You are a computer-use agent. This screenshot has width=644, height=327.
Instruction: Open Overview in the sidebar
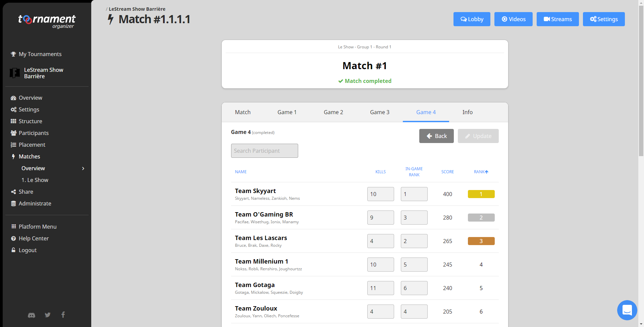click(x=31, y=98)
